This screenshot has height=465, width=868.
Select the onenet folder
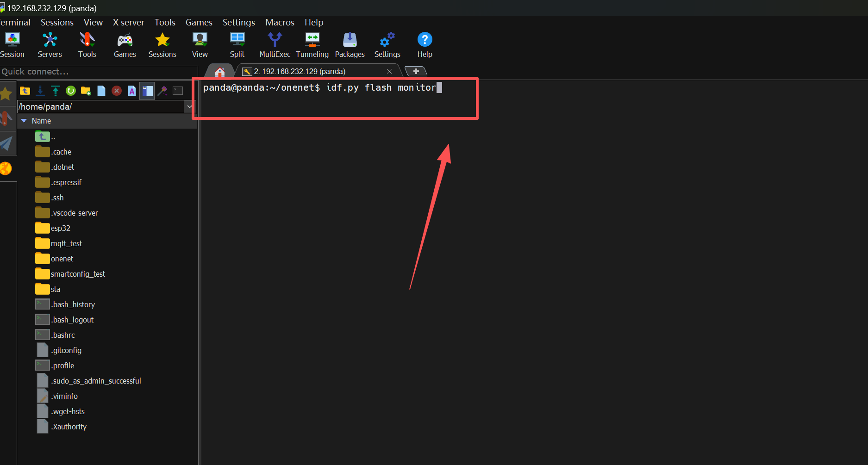(x=54, y=259)
